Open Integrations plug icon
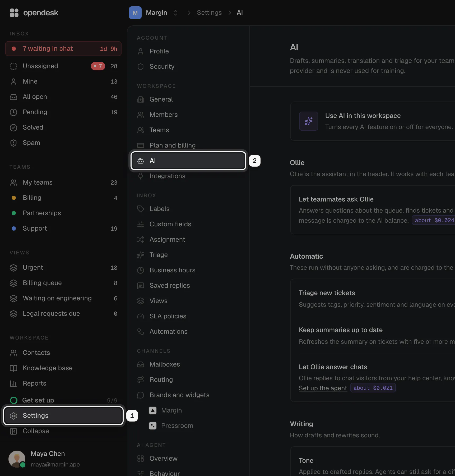 point(141,176)
